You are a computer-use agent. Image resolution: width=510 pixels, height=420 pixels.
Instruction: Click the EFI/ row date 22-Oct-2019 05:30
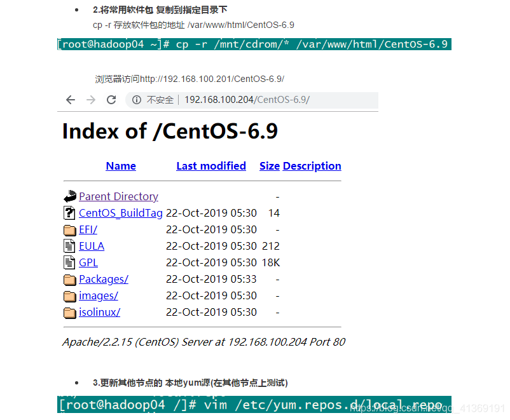point(211,229)
